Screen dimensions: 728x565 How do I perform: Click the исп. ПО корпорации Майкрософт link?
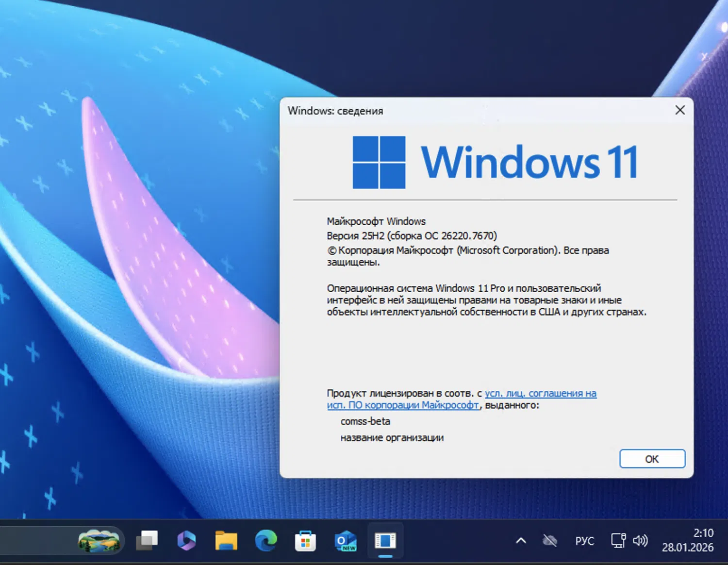pyautogui.click(x=402, y=405)
